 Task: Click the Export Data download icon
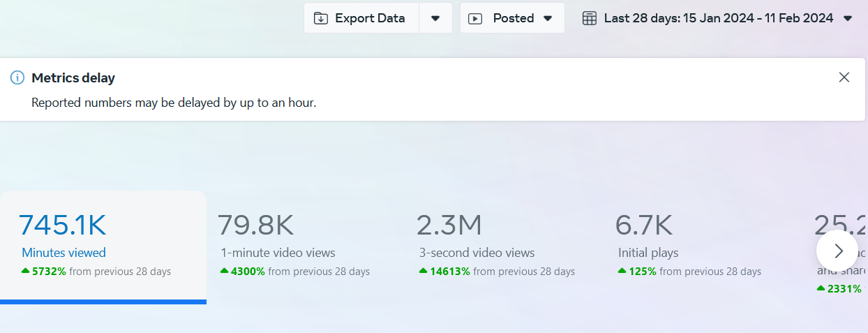(x=321, y=18)
